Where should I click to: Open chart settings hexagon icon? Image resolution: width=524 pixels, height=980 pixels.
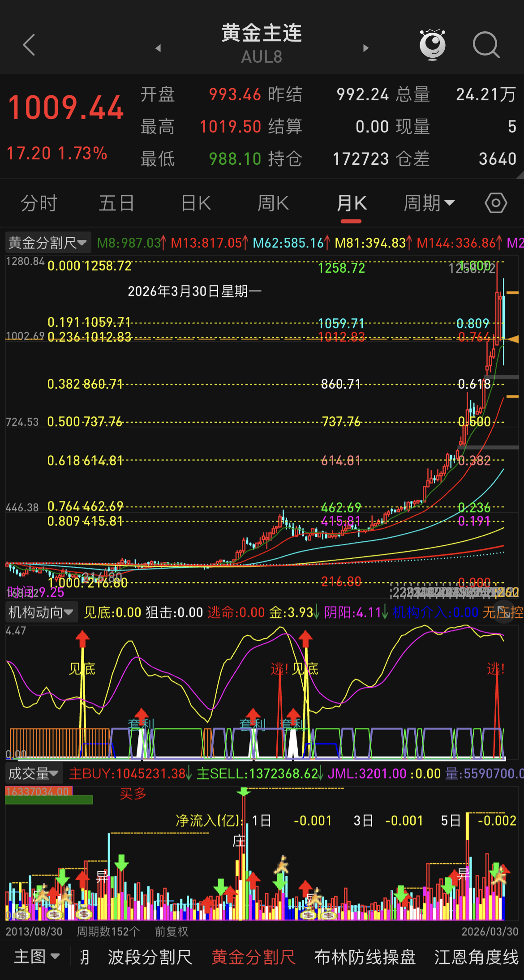(x=496, y=203)
